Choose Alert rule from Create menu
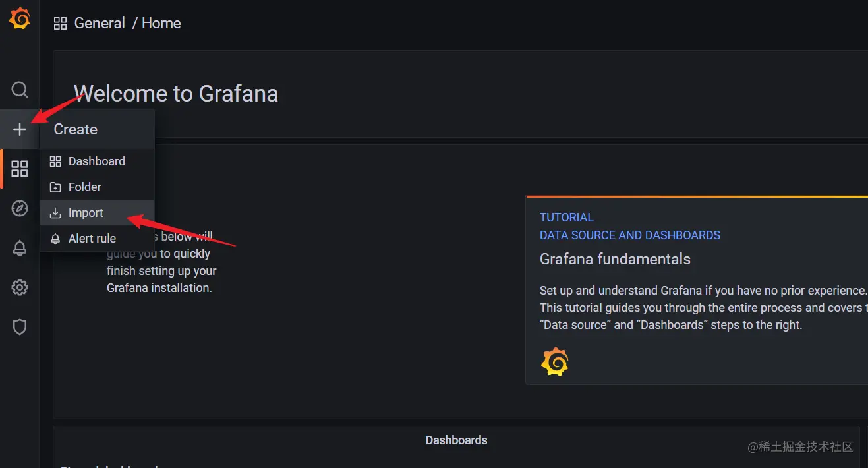The width and height of the screenshot is (868, 468). coord(97,239)
